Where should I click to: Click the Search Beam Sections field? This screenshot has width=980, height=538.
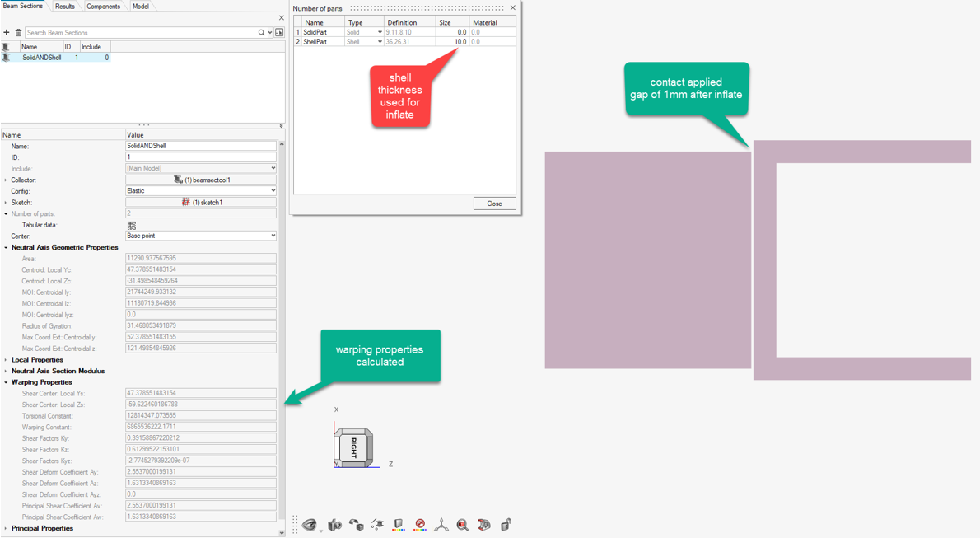(x=140, y=33)
